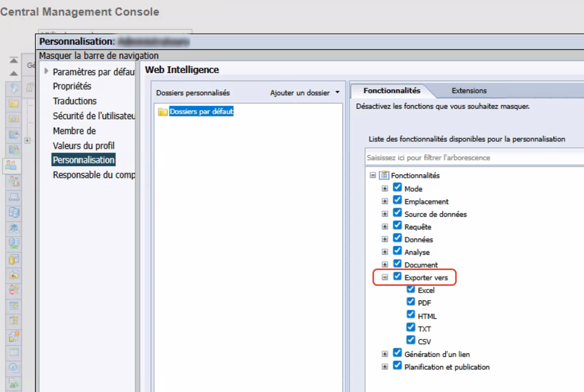Screen dimensions: 584x392
Task: Click the folder icon of Dossiers par défaut
Action: click(163, 112)
